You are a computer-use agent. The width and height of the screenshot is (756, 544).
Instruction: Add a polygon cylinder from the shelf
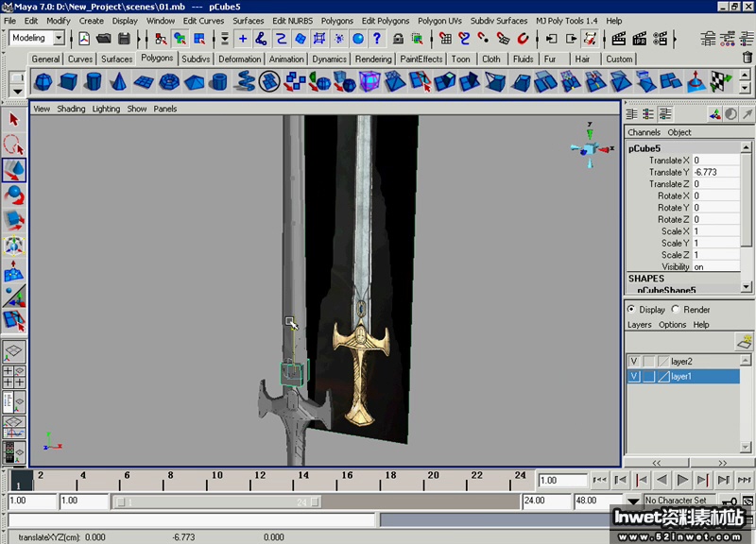(x=93, y=81)
